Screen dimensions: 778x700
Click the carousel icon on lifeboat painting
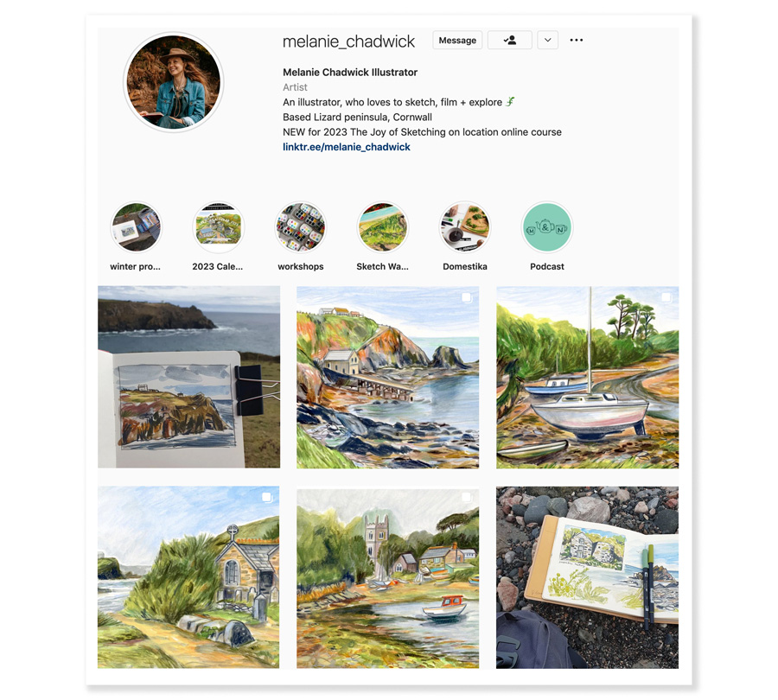coord(467,297)
